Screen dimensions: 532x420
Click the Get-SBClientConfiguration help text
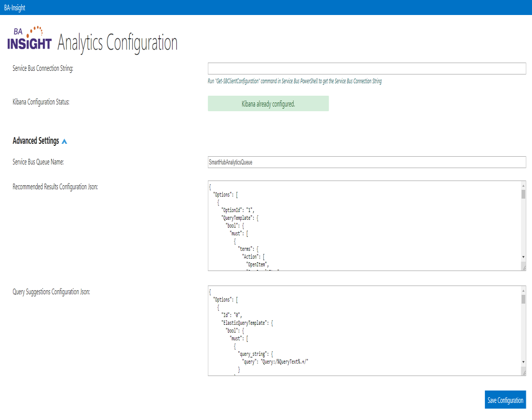[x=295, y=81]
